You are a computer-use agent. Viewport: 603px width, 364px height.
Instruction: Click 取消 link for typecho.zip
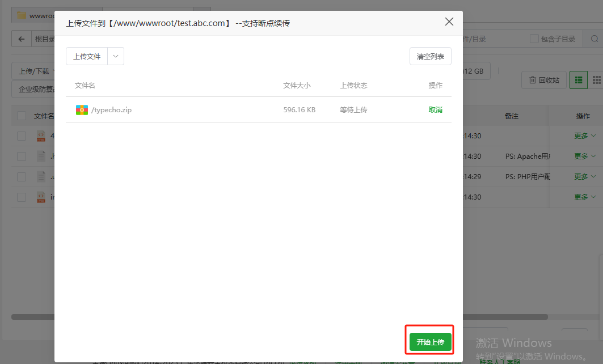pyautogui.click(x=436, y=110)
